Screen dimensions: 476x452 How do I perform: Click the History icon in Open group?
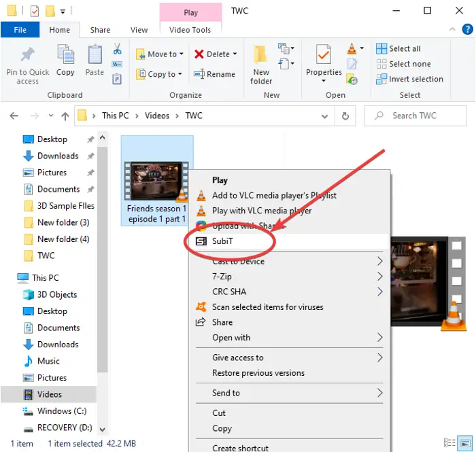coord(352,79)
